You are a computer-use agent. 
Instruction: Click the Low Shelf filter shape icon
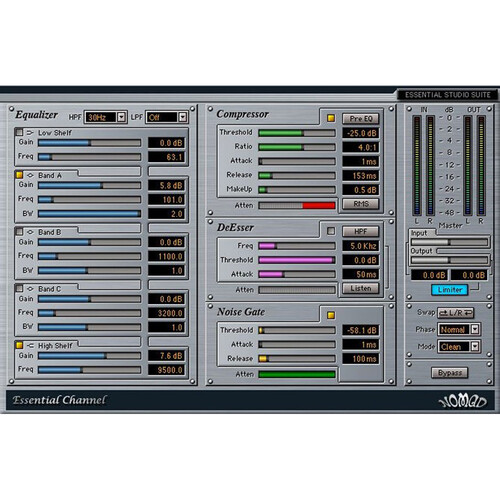click(x=30, y=133)
